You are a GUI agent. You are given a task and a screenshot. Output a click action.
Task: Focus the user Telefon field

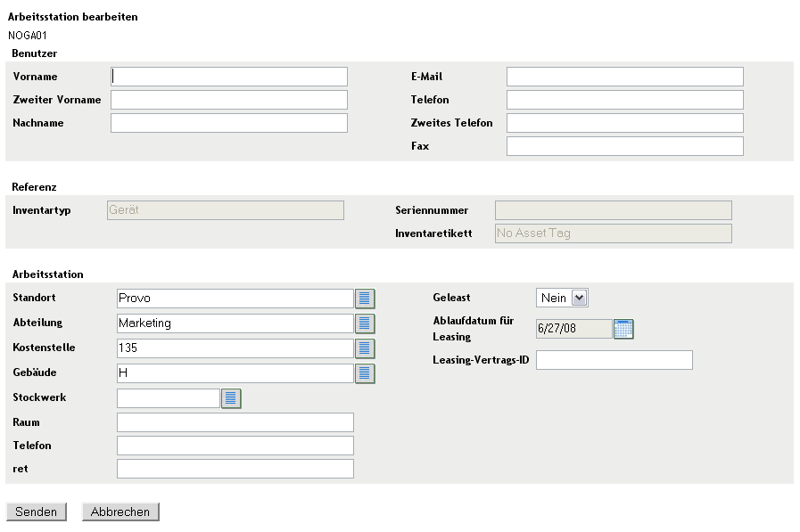[x=624, y=100]
